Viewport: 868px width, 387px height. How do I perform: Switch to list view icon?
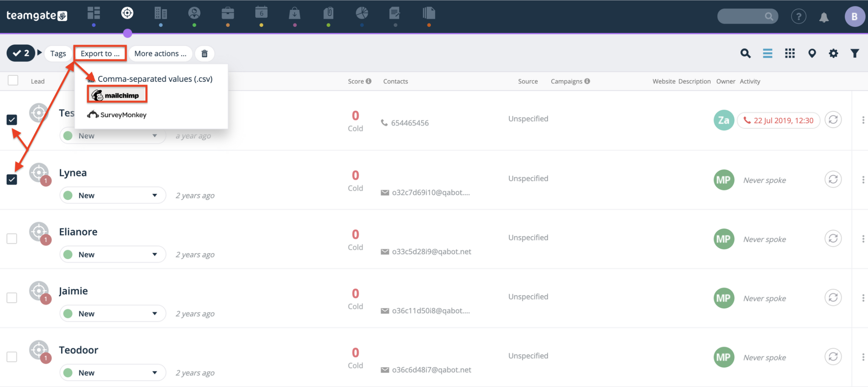pos(768,53)
